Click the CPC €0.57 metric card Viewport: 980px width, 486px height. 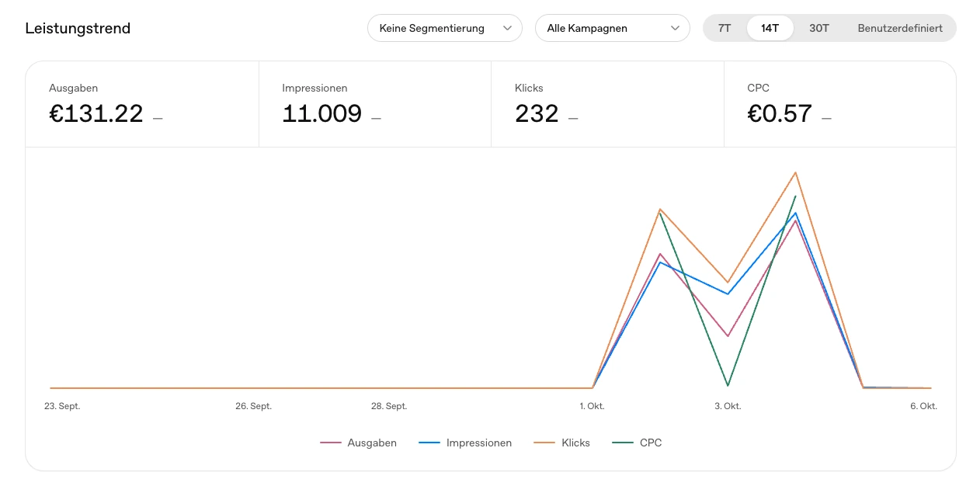click(840, 104)
